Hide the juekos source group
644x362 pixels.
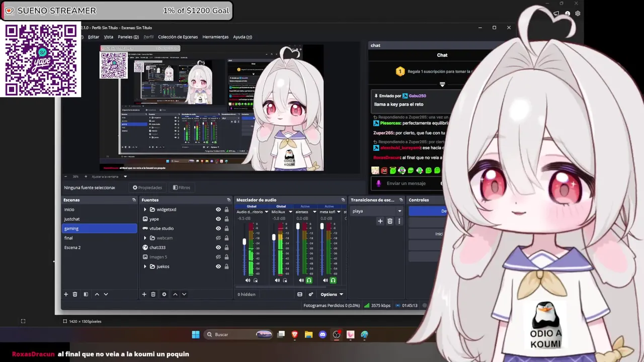218,266
